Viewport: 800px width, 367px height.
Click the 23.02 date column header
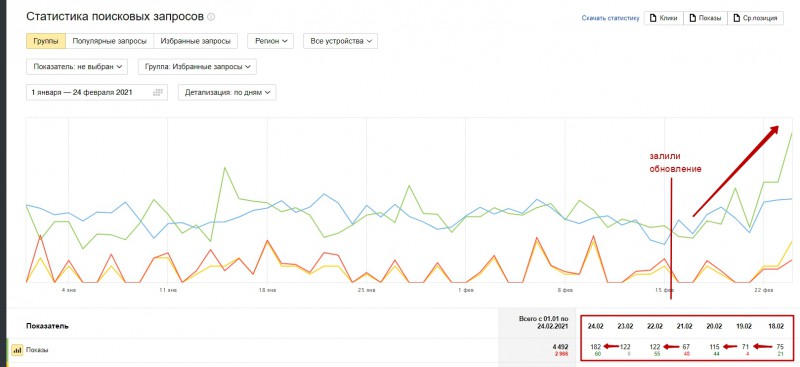click(625, 326)
